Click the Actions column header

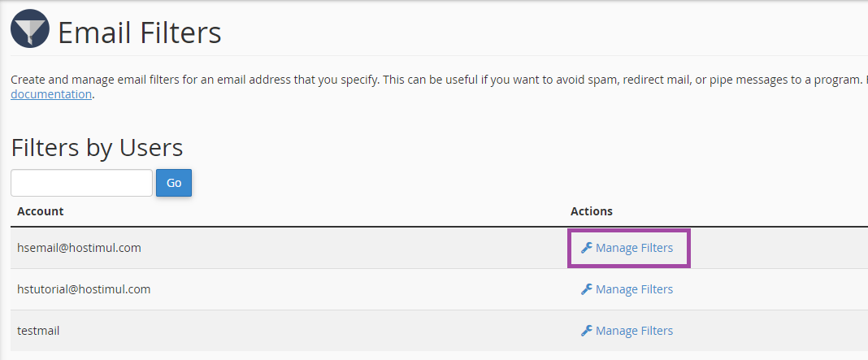coord(592,211)
